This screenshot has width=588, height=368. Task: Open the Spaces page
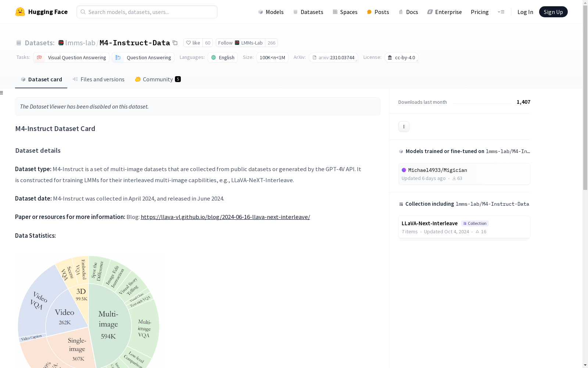(345, 12)
